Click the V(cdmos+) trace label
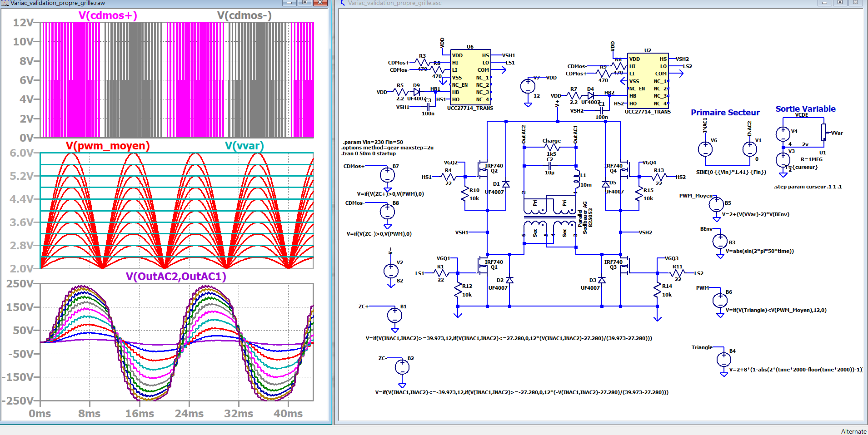This screenshot has width=868, height=435. 108,15
